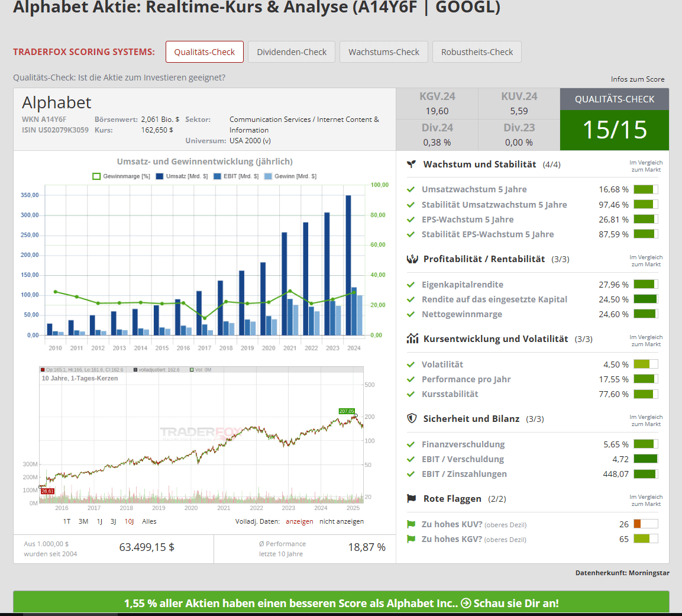Screen dimensions: 682x616
Task: Click the Wachstum und Stabilität plant icon
Action: point(411,165)
